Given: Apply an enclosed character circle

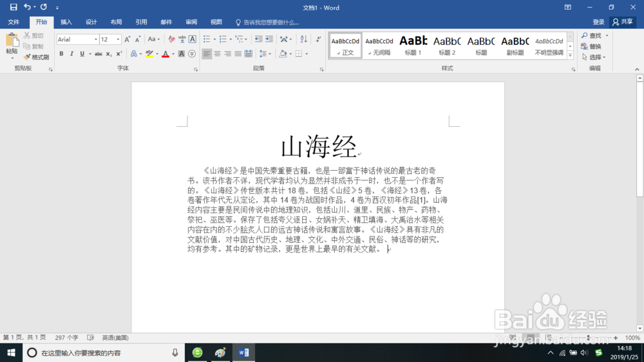Looking at the screenshot, I should click(192, 54).
